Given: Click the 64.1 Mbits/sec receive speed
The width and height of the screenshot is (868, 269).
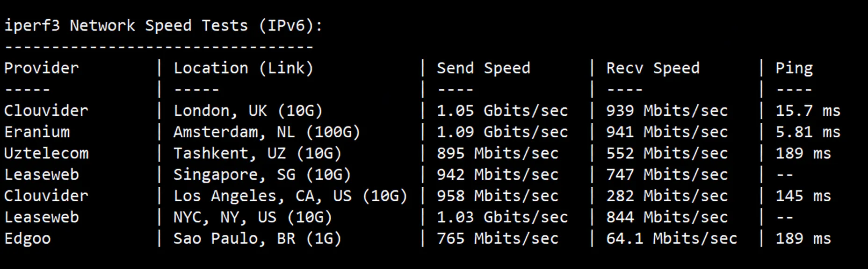Looking at the screenshot, I should [672, 239].
